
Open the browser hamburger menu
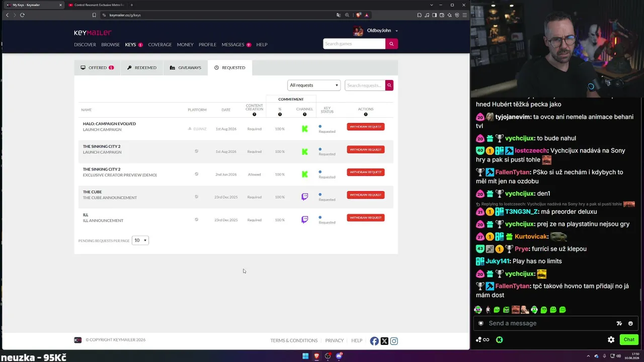tap(464, 15)
